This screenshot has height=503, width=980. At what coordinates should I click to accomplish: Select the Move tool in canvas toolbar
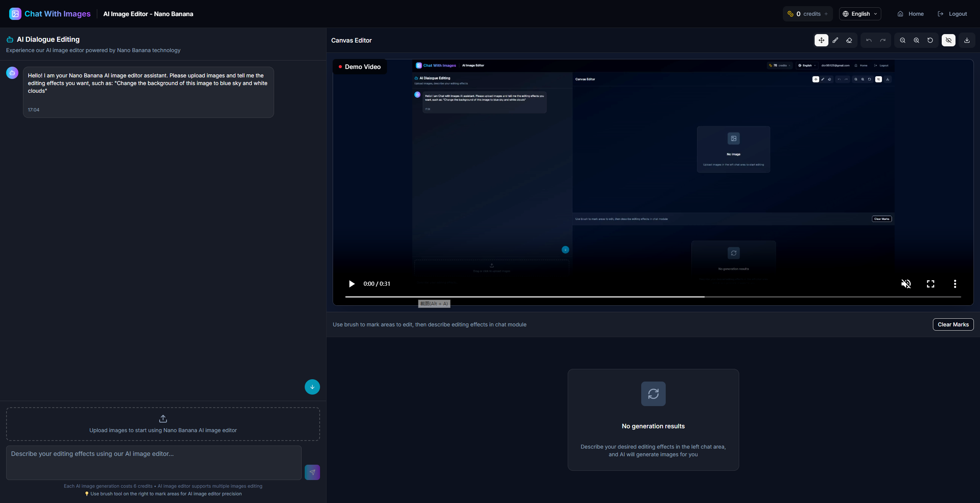[821, 40]
